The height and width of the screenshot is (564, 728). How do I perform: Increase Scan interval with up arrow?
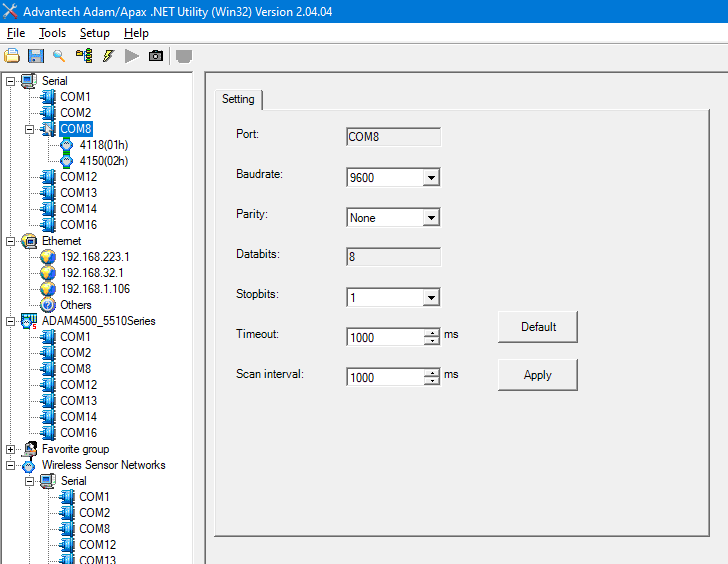432,373
